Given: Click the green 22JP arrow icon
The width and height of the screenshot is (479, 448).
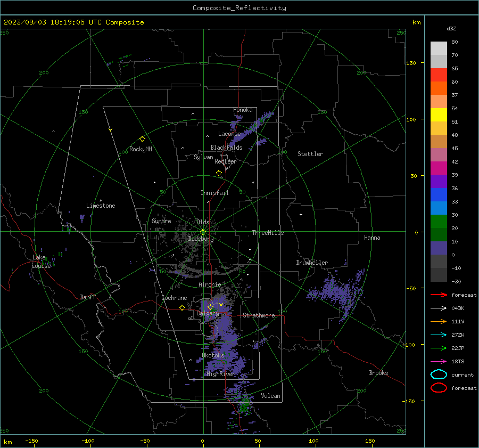Looking at the screenshot, I should [439, 348].
